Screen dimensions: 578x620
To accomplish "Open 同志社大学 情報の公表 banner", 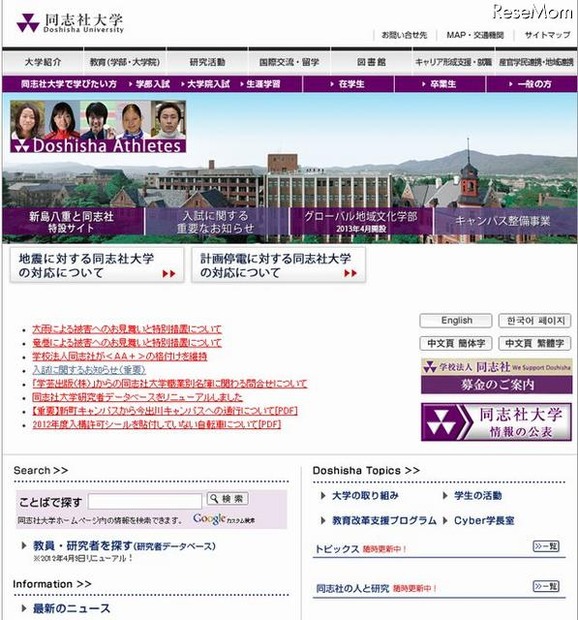I will tap(497, 422).
